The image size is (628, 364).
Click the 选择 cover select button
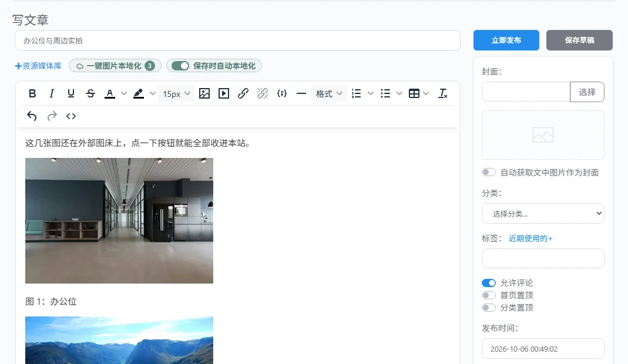[587, 92]
